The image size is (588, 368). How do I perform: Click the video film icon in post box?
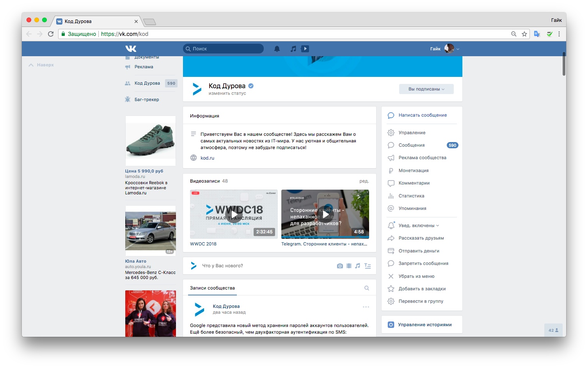coord(349,266)
